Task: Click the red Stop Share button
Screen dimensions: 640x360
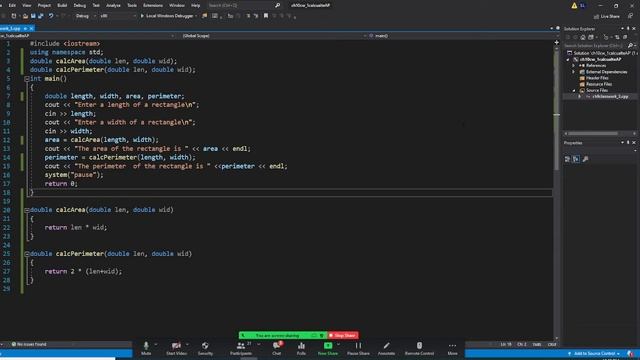Action: (343, 336)
